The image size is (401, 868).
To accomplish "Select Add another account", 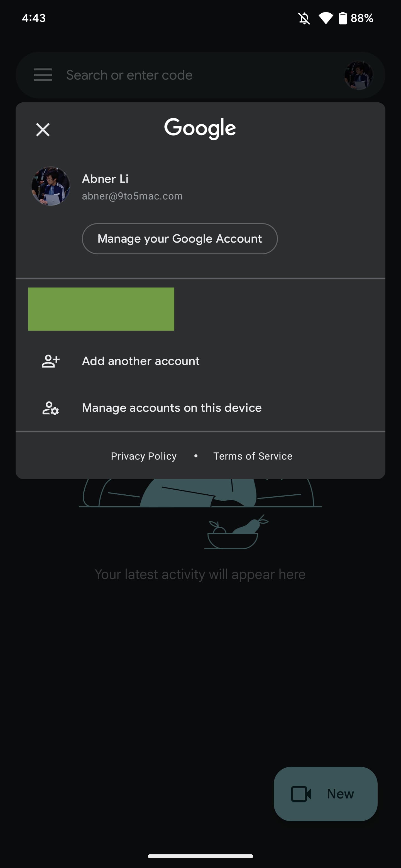I will (x=141, y=361).
